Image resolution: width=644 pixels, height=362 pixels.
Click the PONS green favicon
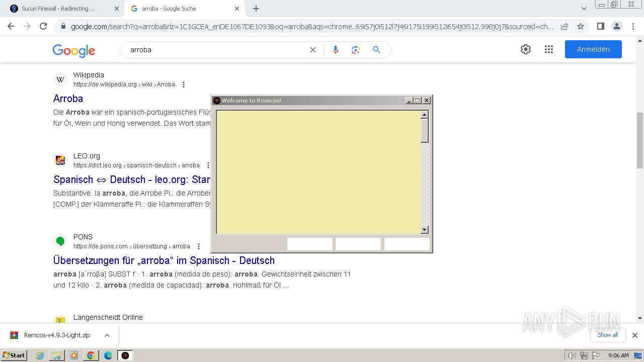(60, 241)
